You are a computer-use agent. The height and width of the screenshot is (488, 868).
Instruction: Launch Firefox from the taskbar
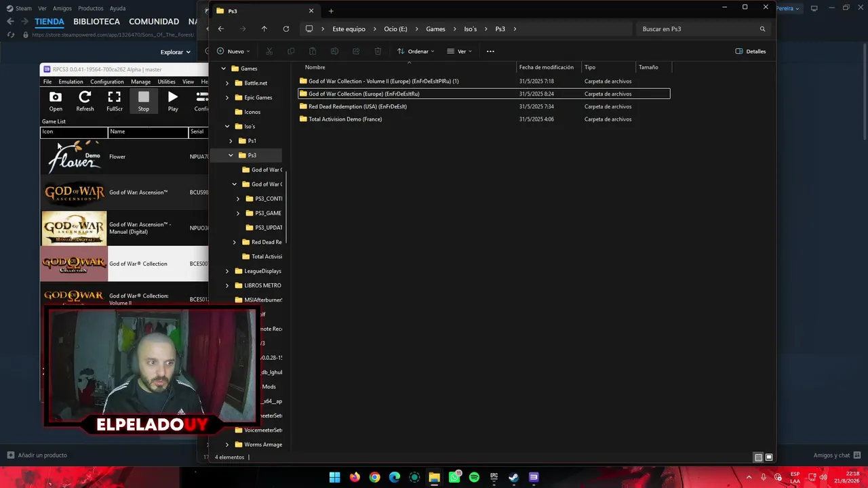click(355, 477)
